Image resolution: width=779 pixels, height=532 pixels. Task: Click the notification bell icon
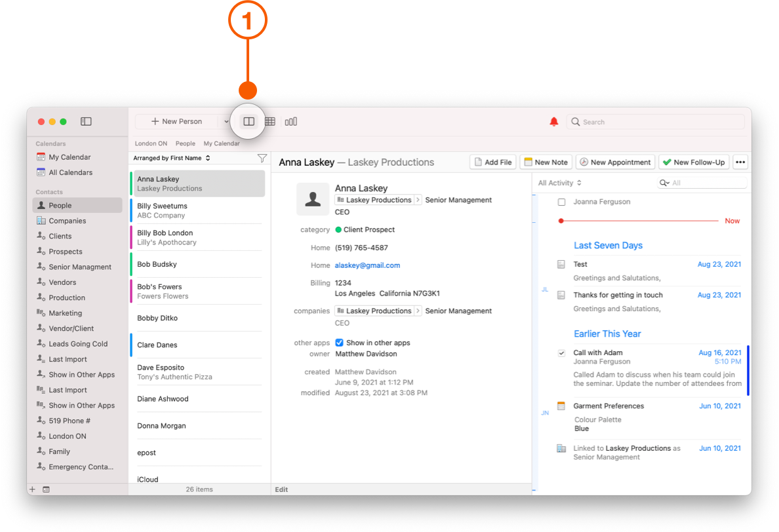pos(554,121)
